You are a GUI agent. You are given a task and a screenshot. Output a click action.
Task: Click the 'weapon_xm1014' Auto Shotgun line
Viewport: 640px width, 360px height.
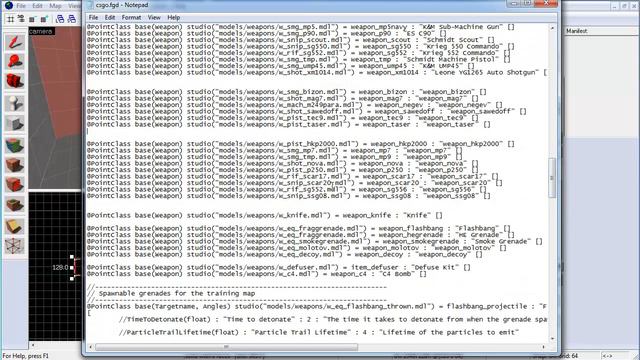pyautogui.click(x=317, y=72)
